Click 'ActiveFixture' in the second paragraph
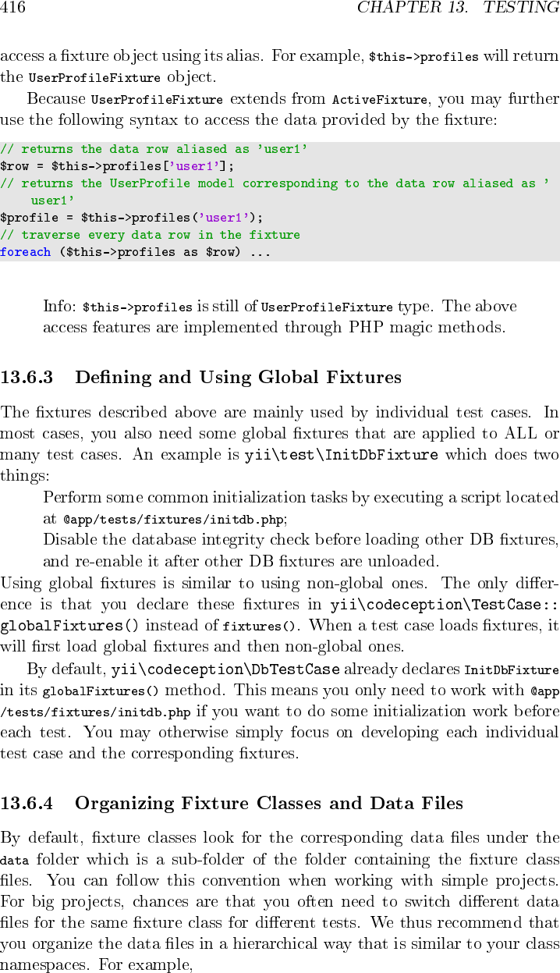The width and height of the screenshot is (560, 973). click(x=380, y=100)
